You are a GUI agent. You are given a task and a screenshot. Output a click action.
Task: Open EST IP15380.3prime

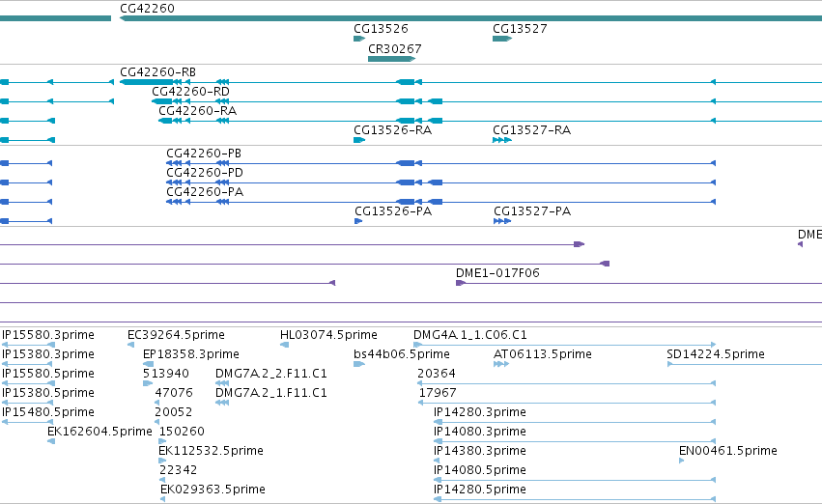pyautogui.click(x=48, y=354)
